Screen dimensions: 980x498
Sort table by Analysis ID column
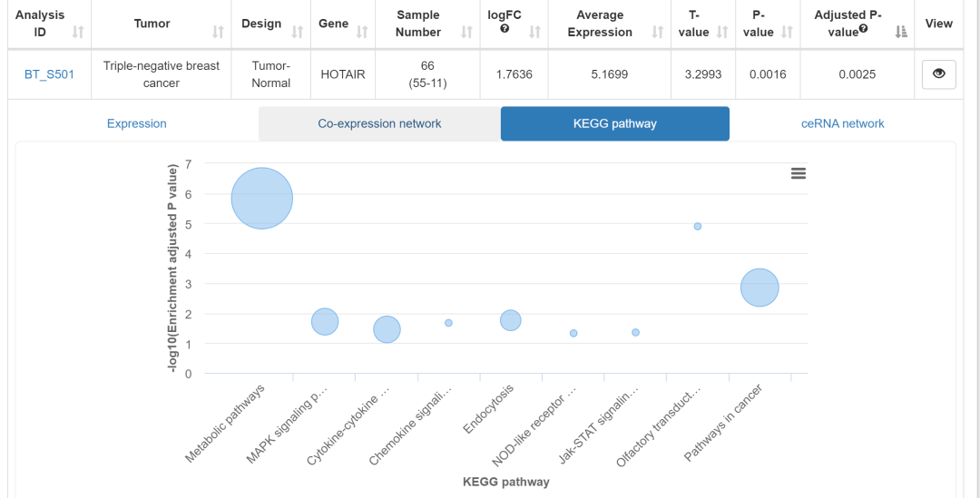point(78,32)
